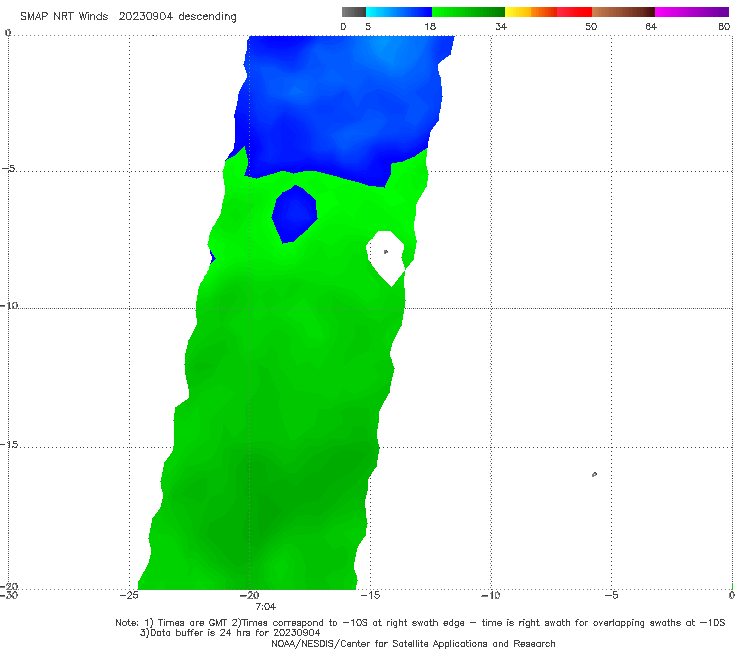Click the brown segment of color bar
The width and height of the screenshot is (740, 650).
tap(623, 12)
